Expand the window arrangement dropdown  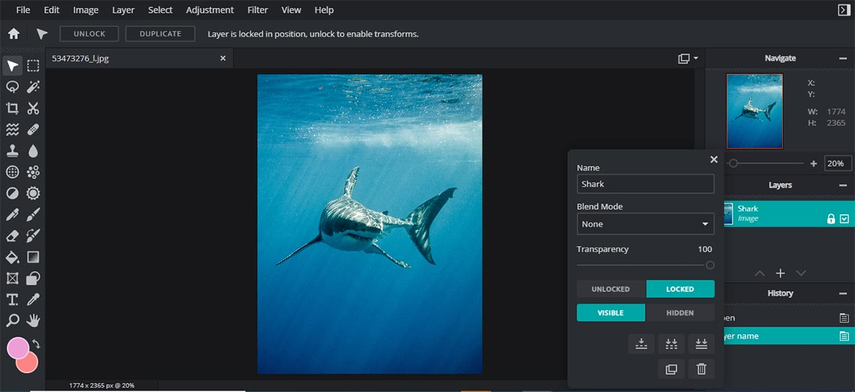click(x=688, y=58)
